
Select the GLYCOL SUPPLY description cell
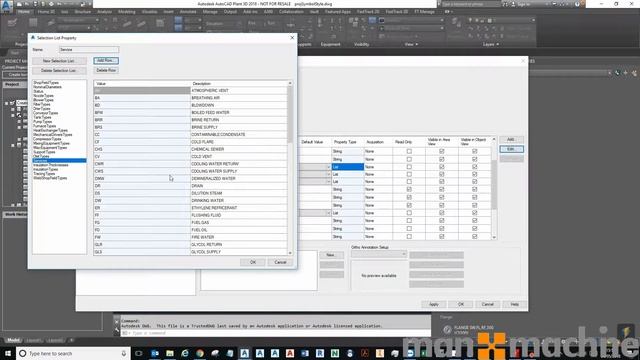tap(239, 252)
